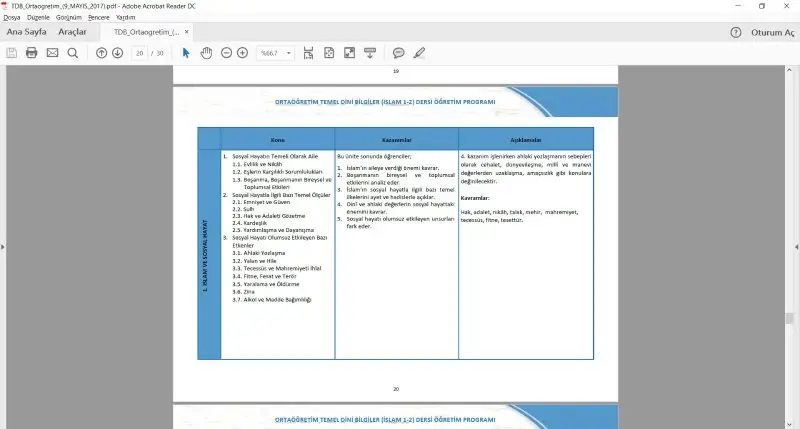Image resolution: width=800 pixels, height=429 pixels.
Task: Select the Highlight text pen
Action: tap(419, 53)
